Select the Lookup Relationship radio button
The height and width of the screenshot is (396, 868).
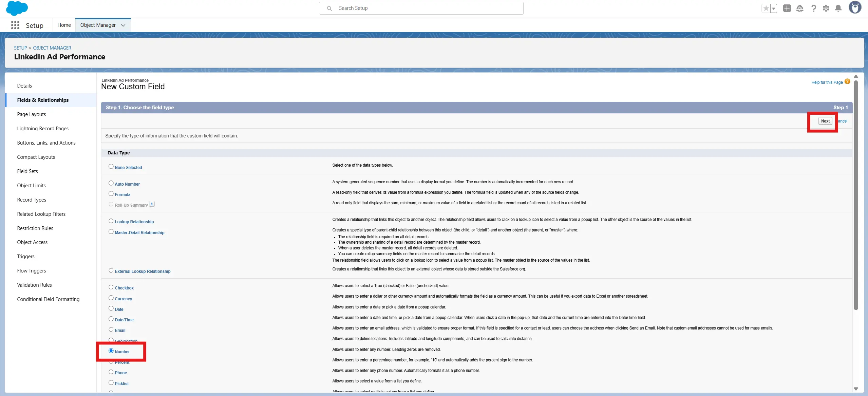tap(111, 221)
